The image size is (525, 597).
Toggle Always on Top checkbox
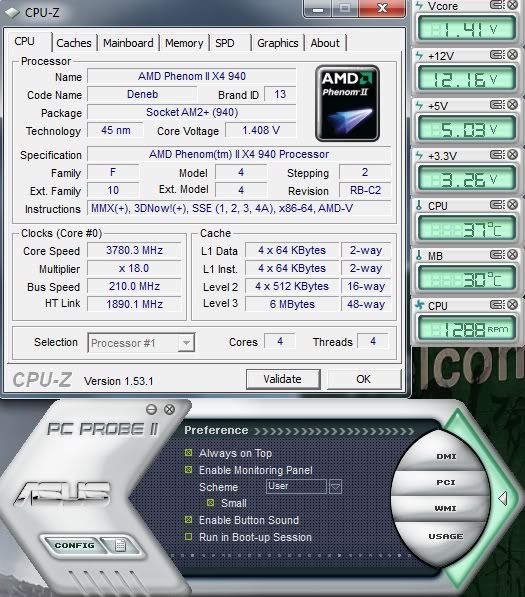coord(188,453)
